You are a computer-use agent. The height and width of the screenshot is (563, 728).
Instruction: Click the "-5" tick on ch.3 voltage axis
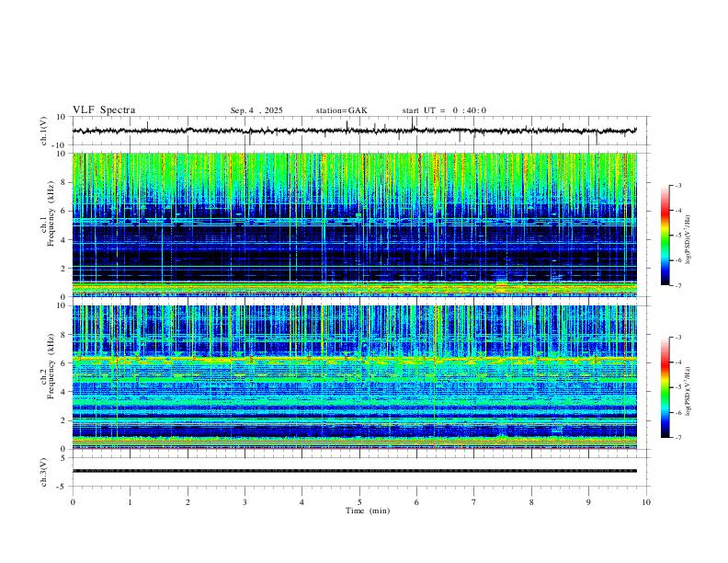click(x=63, y=487)
